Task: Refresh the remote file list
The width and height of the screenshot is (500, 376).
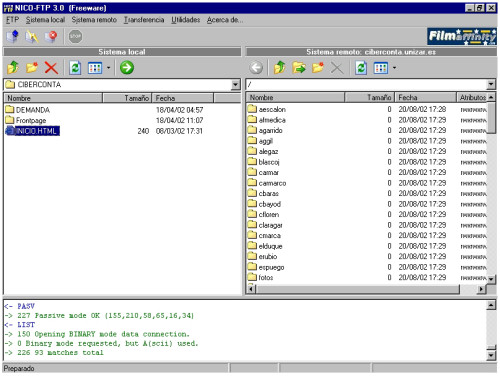Action: [361, 68]
